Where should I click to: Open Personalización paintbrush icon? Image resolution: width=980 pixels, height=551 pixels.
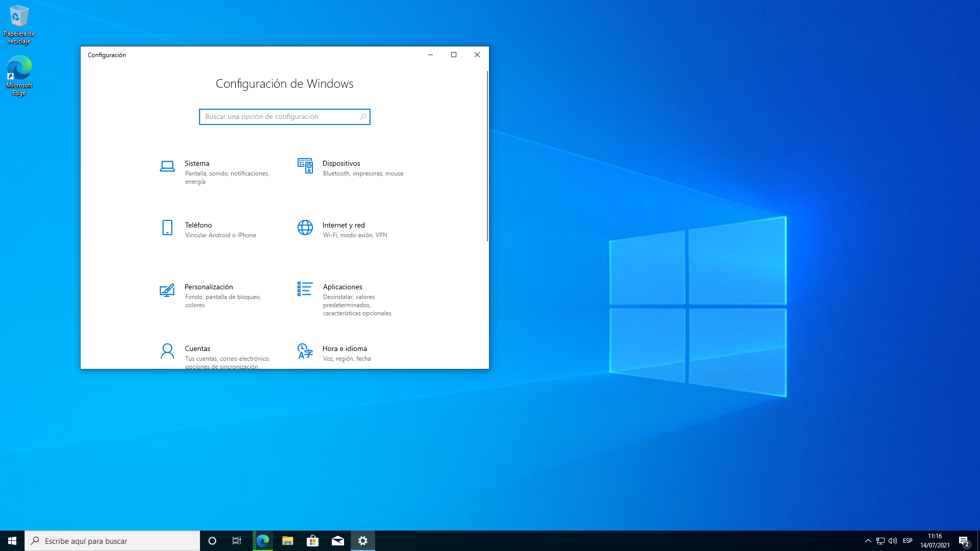[167, 290]
